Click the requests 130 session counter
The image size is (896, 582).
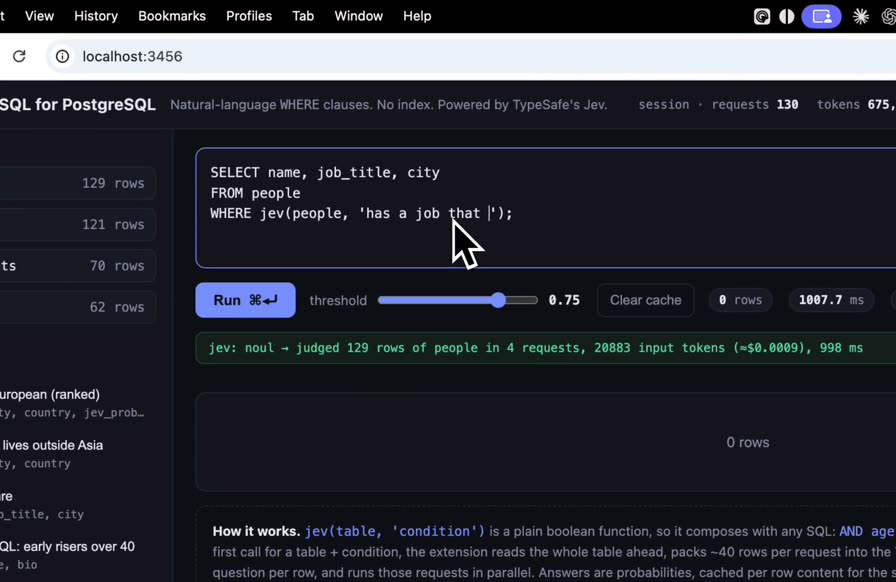[x=755, y=105]
